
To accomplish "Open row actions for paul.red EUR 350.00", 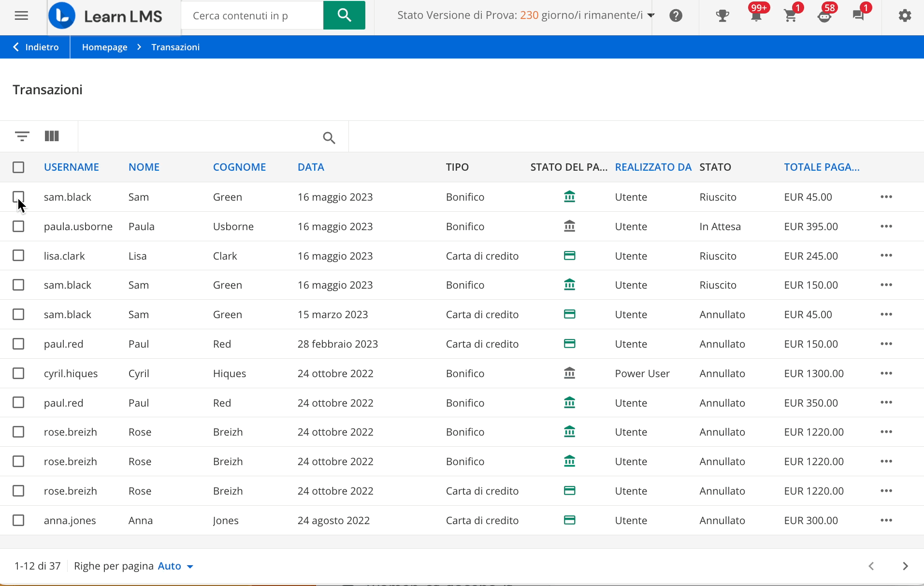I will click(886, 402).
